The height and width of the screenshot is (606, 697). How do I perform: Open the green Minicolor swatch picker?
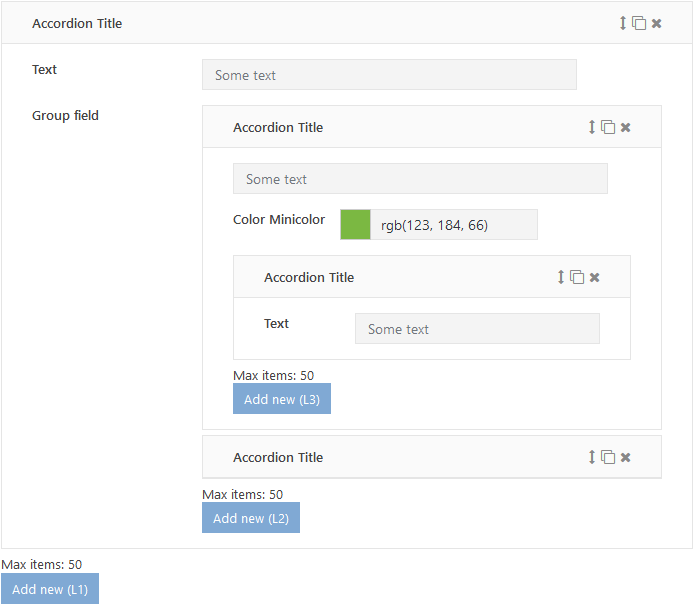coord(357,225)
